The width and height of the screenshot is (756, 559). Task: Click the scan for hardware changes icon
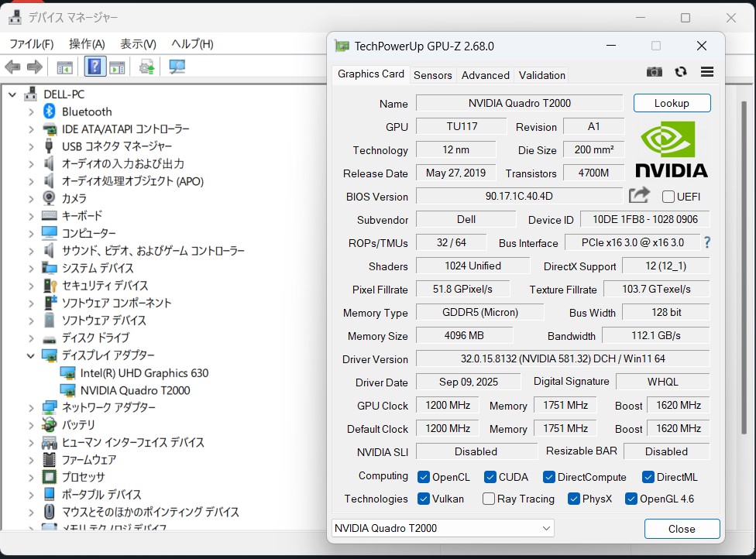click(177, 67)
